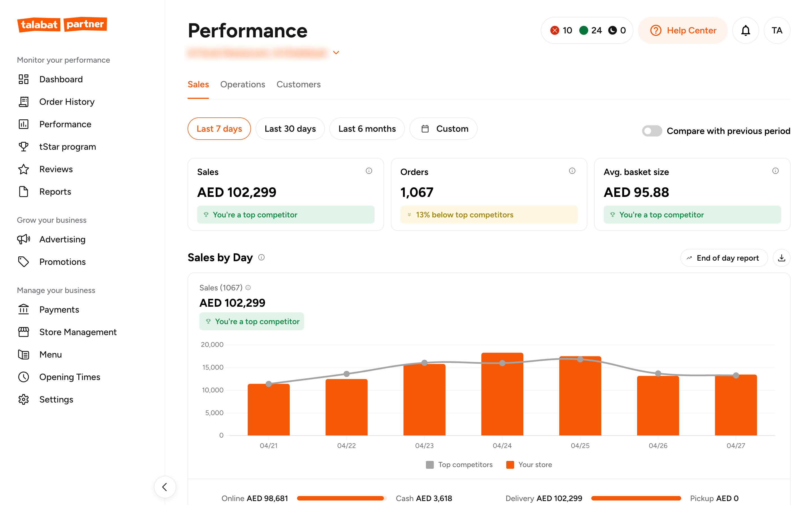Download the Sales by Day data
Screen dimensions: 812x505
click(x=782, y=258)
